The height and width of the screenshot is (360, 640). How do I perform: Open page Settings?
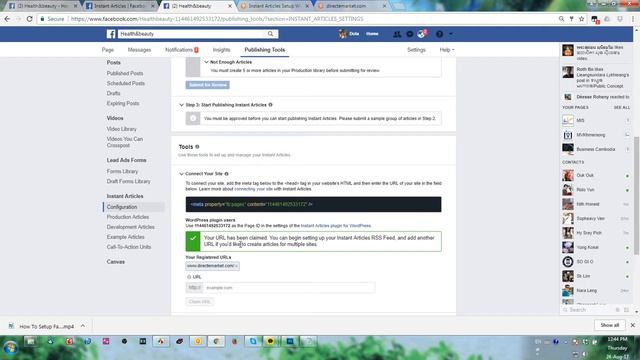click(416, 50)
